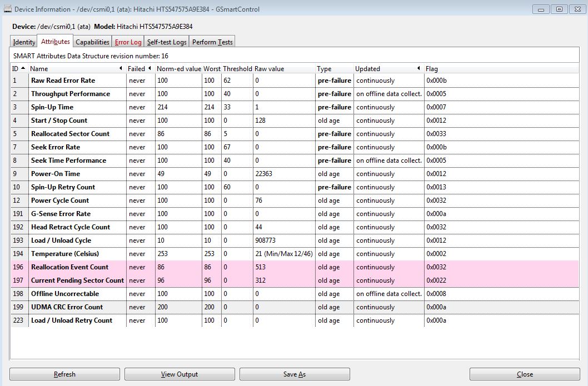Select the Power Cycle Count row
Screen dimensions: 588x386
coord(295,200)
